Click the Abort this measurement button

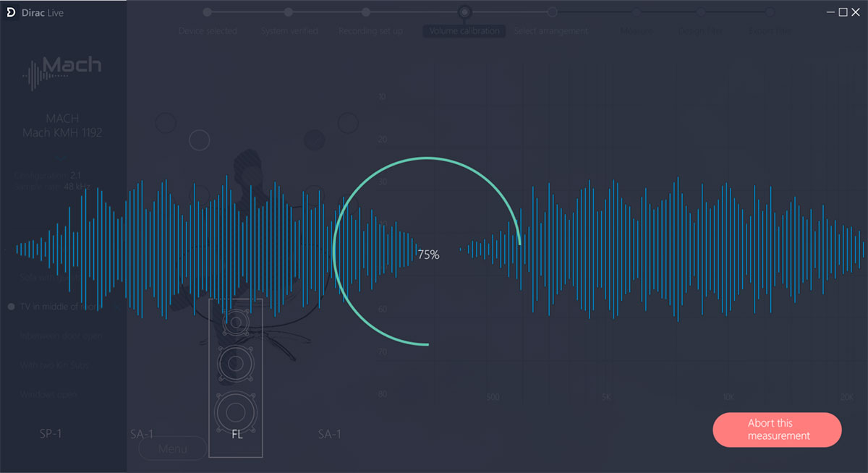(777, 430)
